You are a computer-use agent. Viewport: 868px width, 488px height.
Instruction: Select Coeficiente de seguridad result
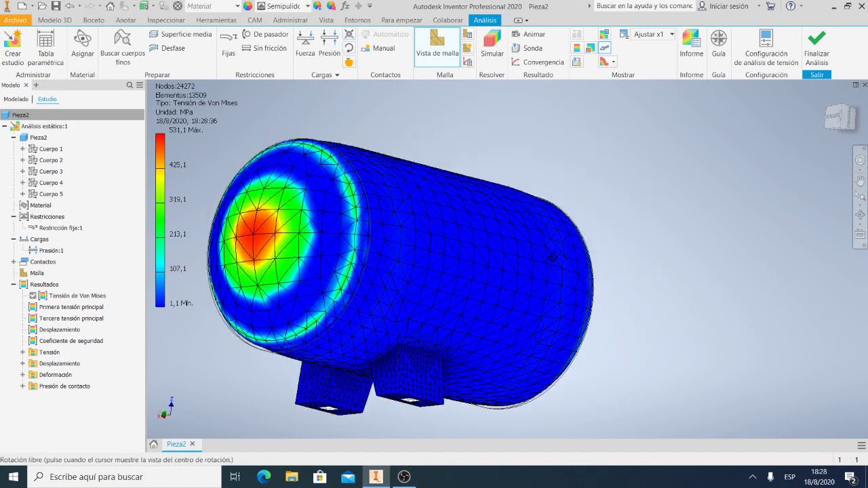[x=71, y=341]
